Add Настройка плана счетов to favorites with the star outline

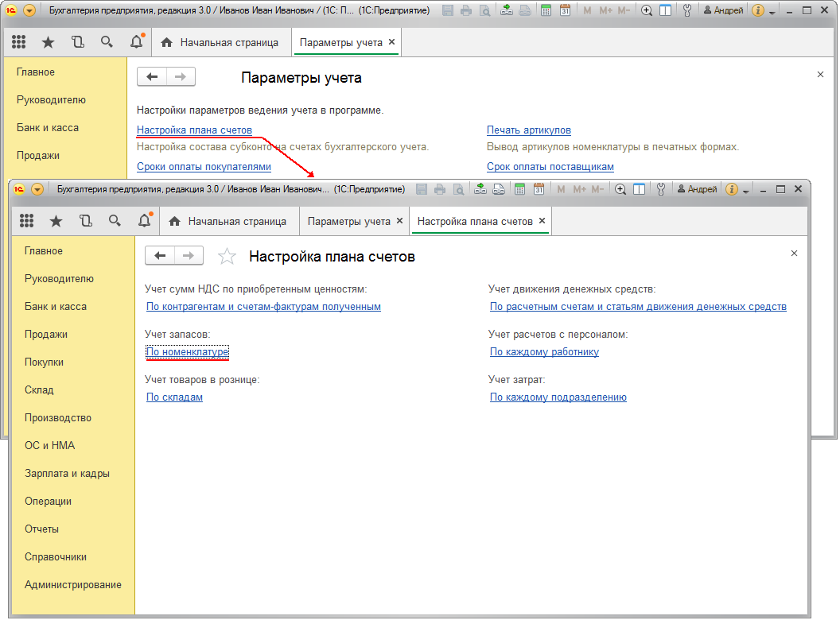point(227,256)
